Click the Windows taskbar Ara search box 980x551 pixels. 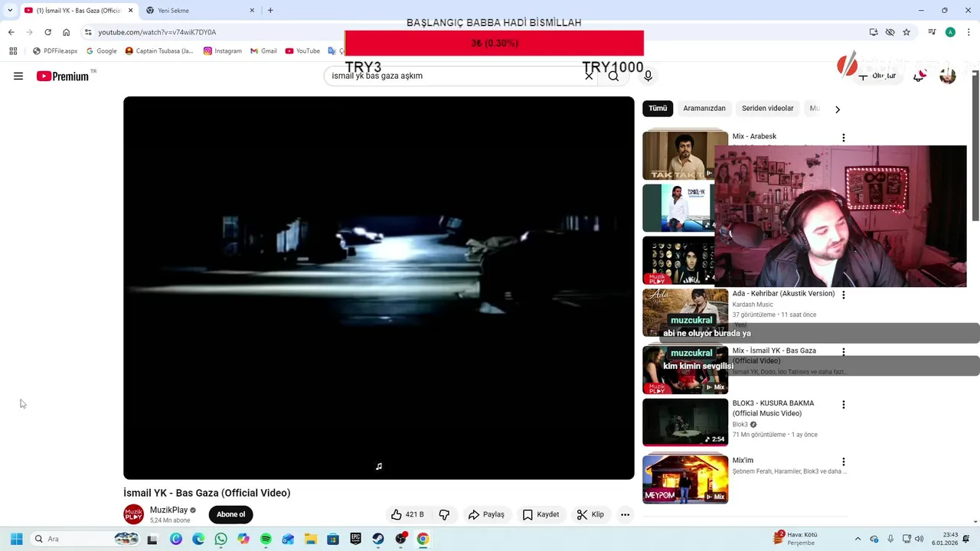pyautogui.click(x=84, y=539)
